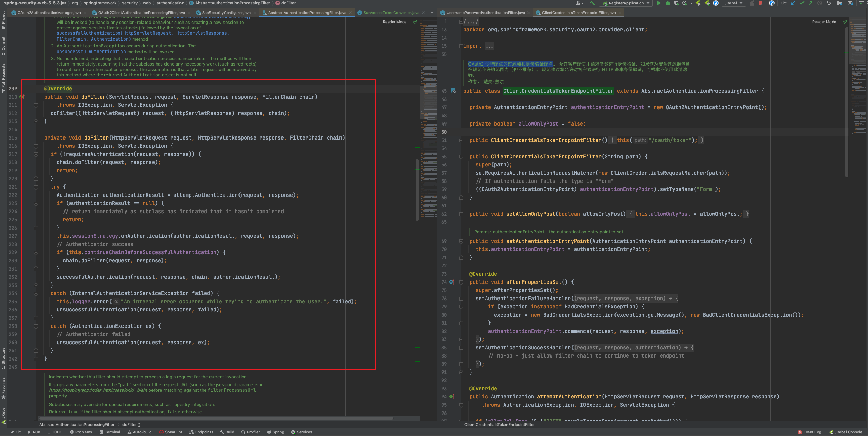Run with Coverage from the toolbar

(x=676, y=3)
